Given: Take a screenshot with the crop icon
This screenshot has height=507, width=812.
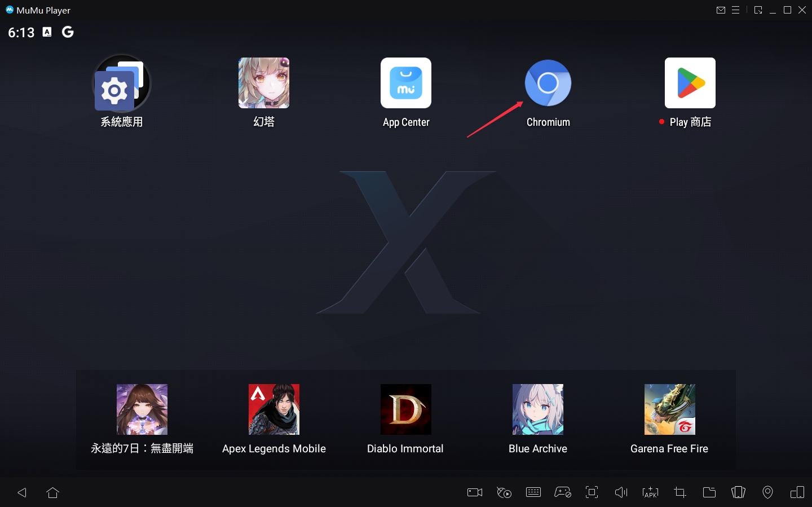Looking at the screenshot, I should point(680,492).
